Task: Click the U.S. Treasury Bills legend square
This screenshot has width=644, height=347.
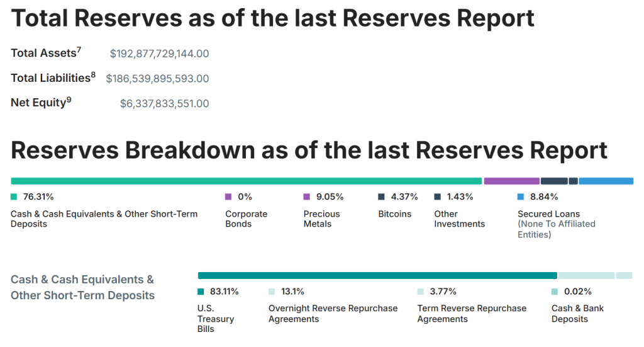Action: (x=201, y=292)
